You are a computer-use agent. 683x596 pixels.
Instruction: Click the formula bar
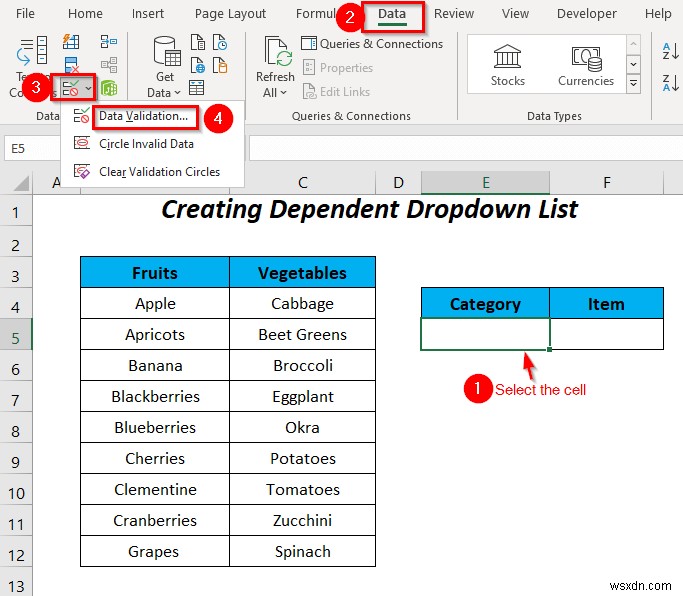pos(465,148)
